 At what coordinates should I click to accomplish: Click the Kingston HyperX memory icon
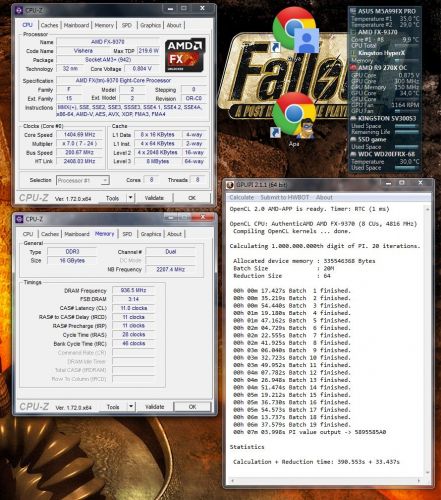(x=354, y=53)
